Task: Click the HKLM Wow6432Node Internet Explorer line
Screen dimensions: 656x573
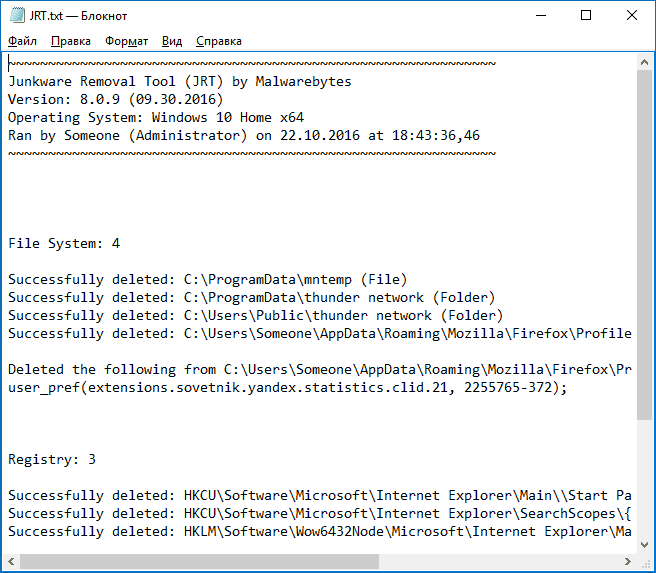Action: pos(320,531)
